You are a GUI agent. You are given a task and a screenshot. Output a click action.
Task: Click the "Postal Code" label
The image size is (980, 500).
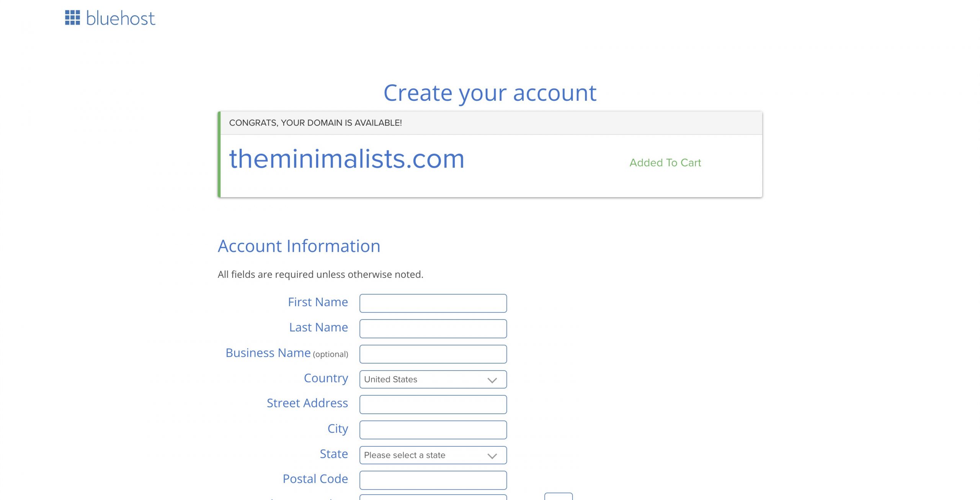click(315, 479)
